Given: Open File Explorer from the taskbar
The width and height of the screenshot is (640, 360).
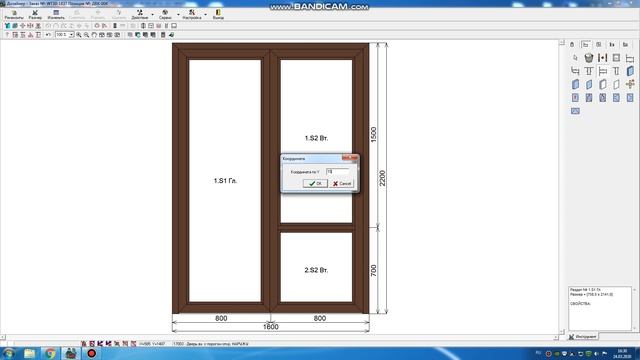Looking at the screenshot, I should pyautogui.click(x=29, y=353).
